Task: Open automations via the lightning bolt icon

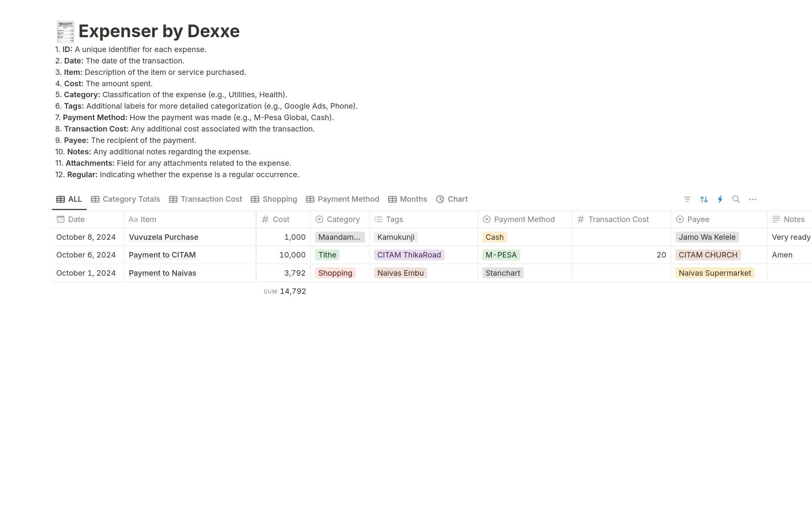Action: click(x=720, y=199)
